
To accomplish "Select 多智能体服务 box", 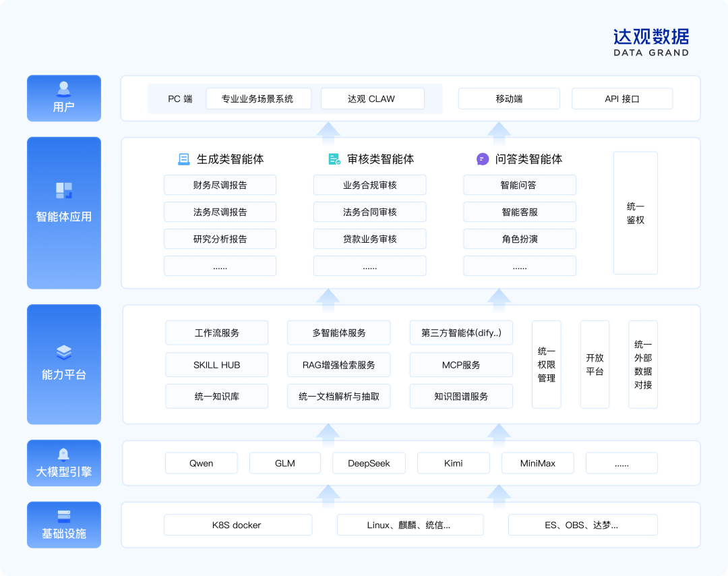I will (339, 333).
